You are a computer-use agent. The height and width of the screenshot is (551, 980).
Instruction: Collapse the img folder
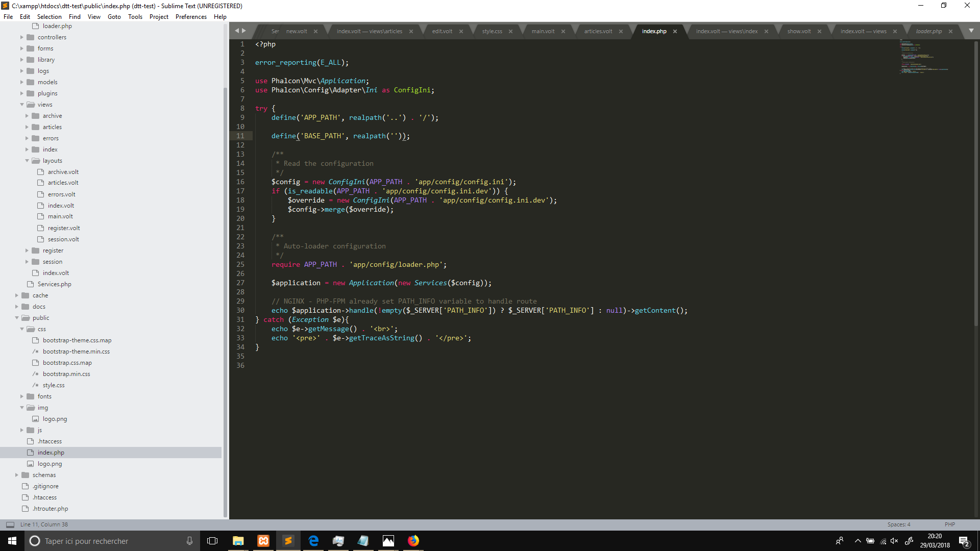pyautogui.click(x=21, y=408)
